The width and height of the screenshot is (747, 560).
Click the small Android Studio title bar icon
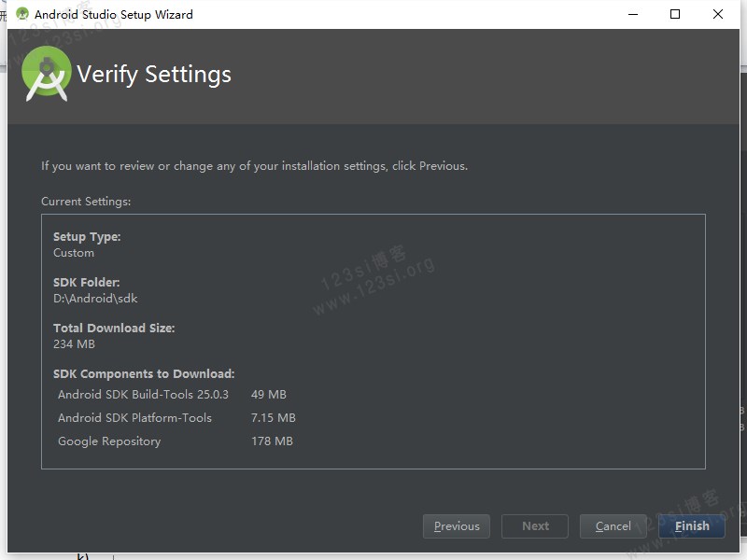(21, 14)
